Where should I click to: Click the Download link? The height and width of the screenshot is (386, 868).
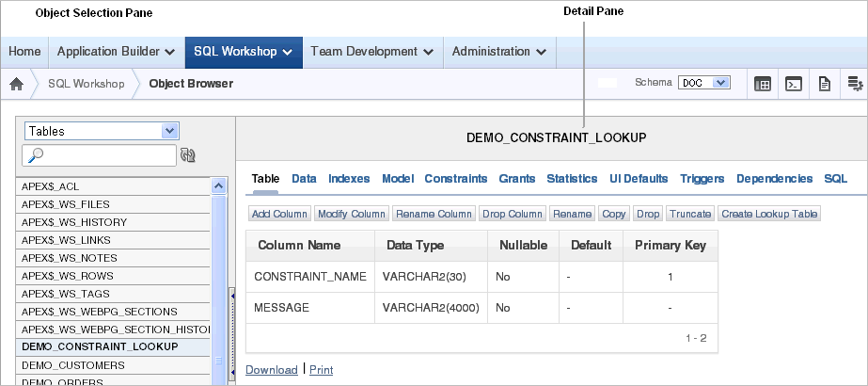(271, 369)
